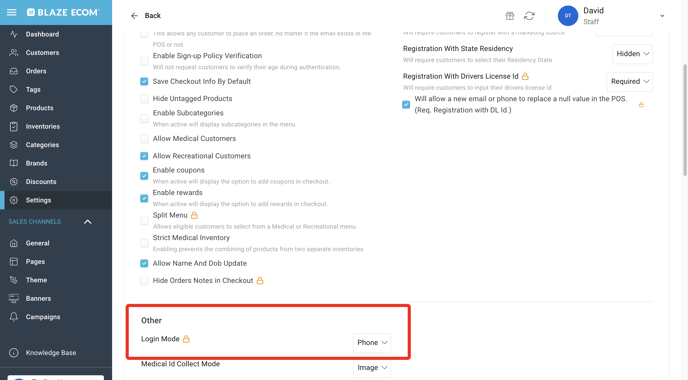
Task: Click the back arrow icon
Action: (x=134, y=16)
